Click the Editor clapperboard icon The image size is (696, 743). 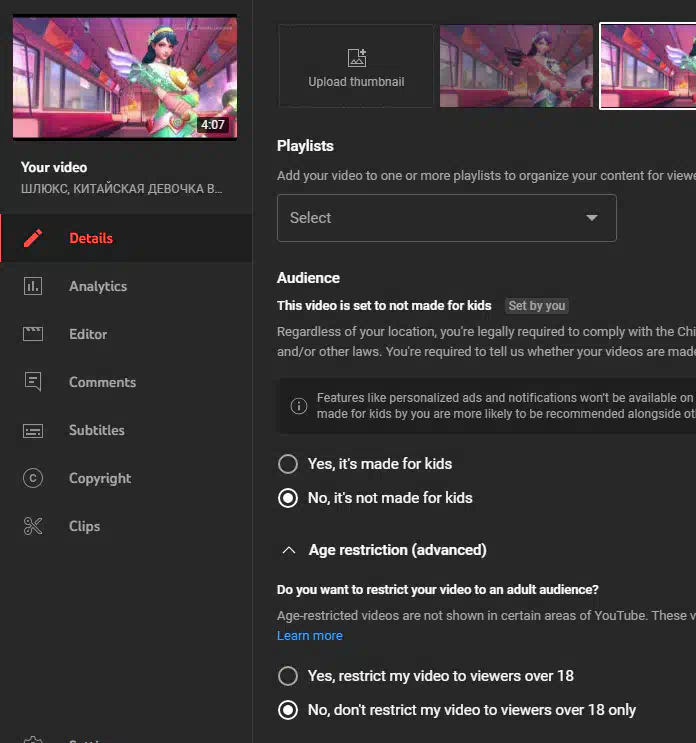point(33,334)
